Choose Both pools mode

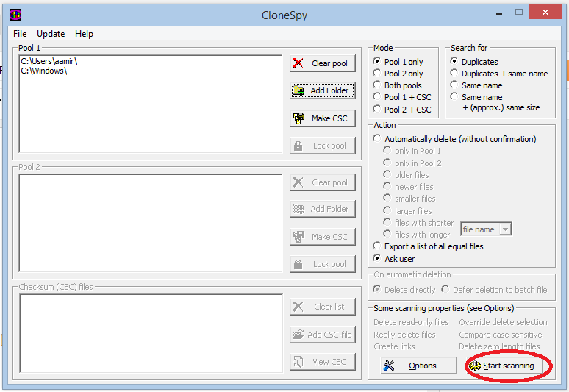[398, 85]
